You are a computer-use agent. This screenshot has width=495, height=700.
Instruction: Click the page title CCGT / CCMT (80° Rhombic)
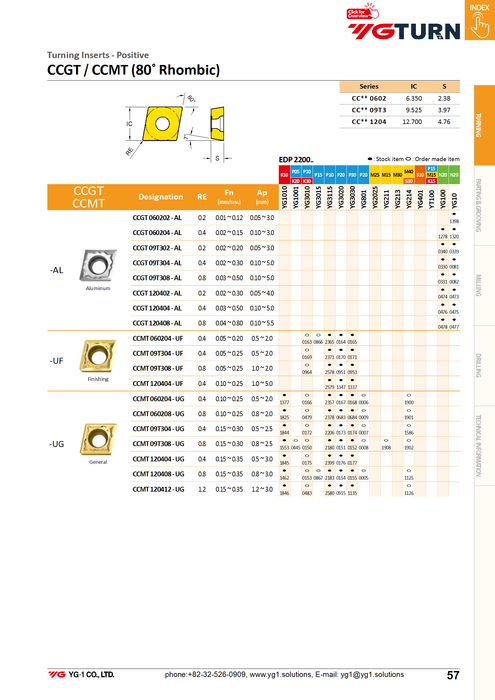(x=133, y=70)
